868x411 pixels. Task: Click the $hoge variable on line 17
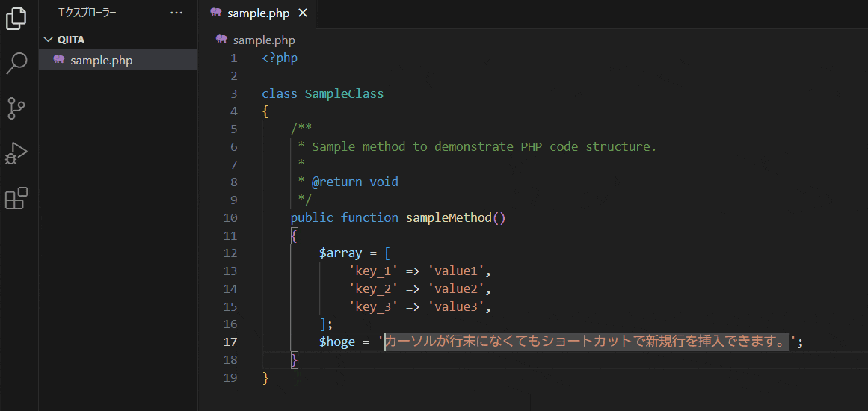click(337, 342)
